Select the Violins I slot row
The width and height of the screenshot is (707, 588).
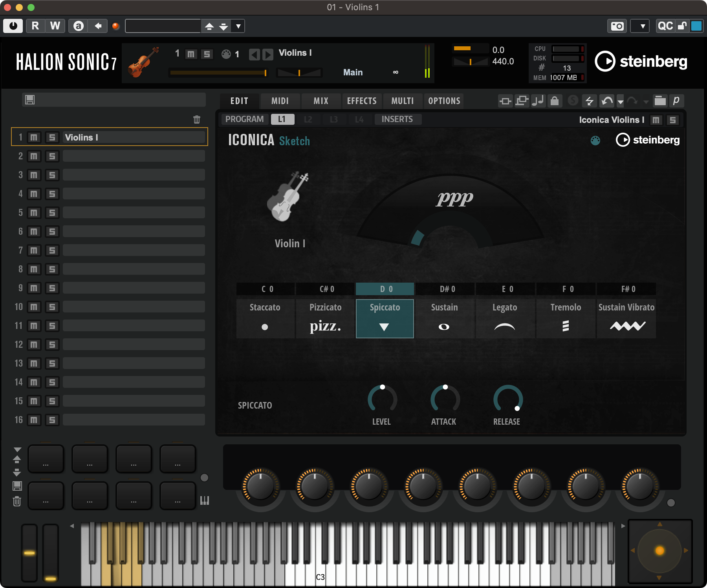(x=110, y=137)
